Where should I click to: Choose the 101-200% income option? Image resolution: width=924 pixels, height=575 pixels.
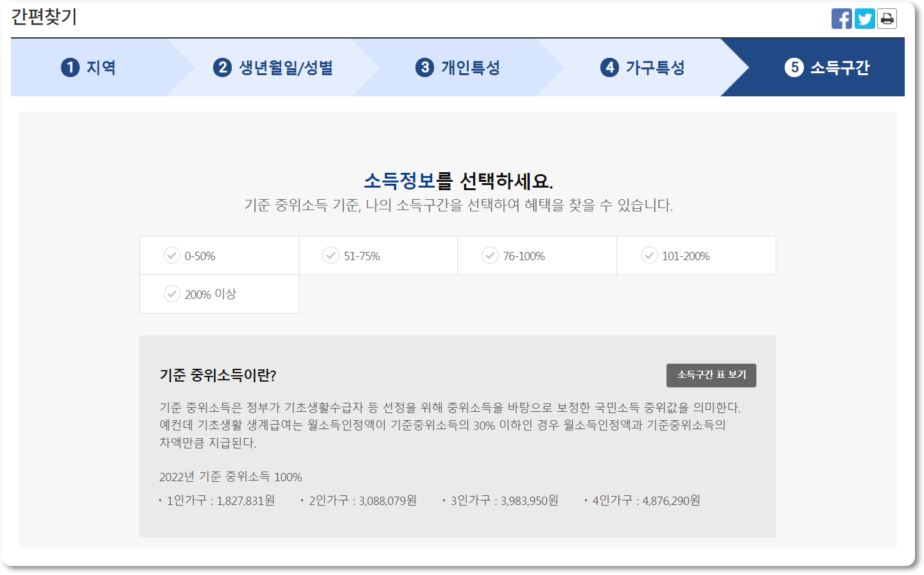pyautogui.click(x=697, y=256)
